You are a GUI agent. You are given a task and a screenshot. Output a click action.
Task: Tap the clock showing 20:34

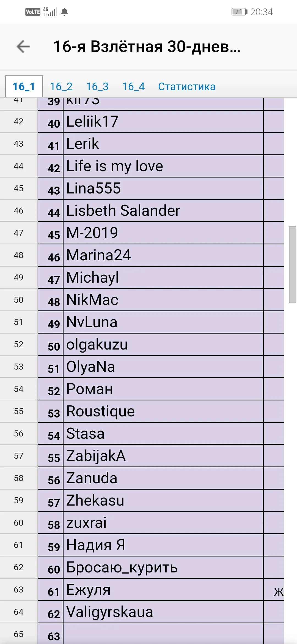pos(262,12)
